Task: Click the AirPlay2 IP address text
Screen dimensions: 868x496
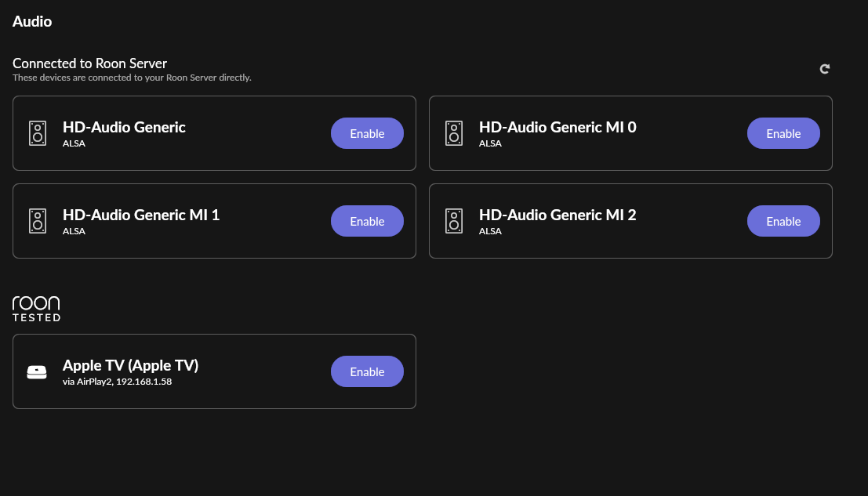Action: point(143,382)
